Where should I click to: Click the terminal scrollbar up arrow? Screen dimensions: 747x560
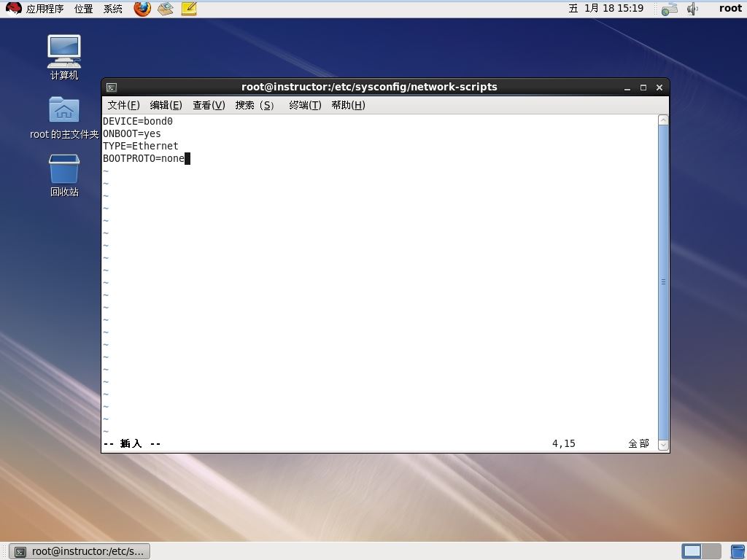click(x=663, y=120)
